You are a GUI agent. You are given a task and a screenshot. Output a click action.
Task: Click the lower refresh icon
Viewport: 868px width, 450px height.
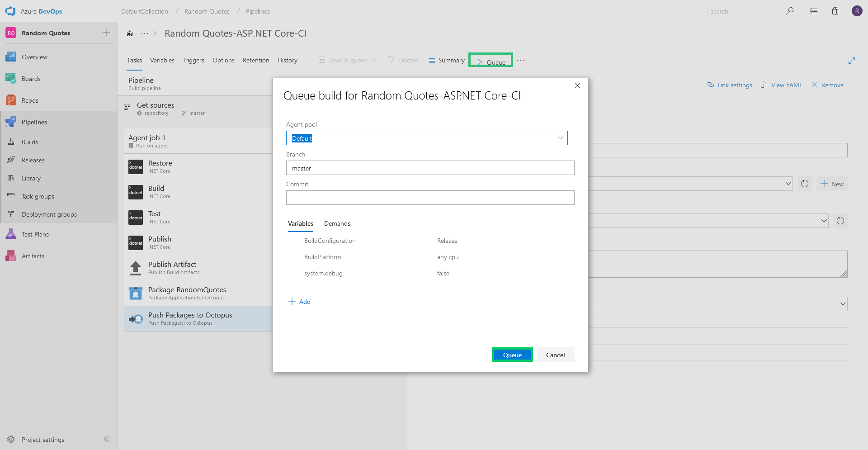pyautogui.click(x=840, y=221)
